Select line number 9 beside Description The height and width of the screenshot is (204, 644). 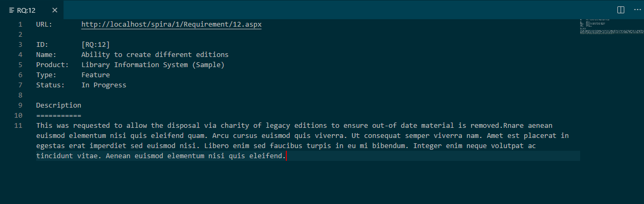click(x=20, y=105)
